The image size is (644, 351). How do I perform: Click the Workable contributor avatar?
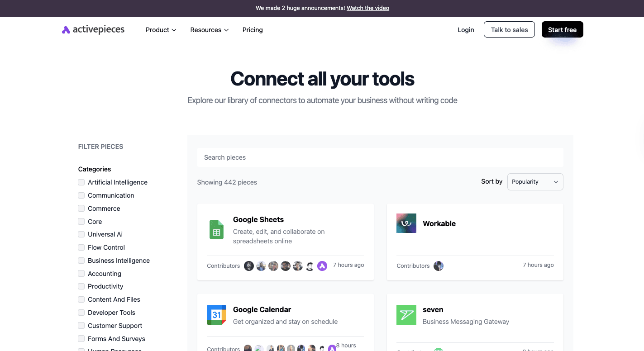coord(438,266)
